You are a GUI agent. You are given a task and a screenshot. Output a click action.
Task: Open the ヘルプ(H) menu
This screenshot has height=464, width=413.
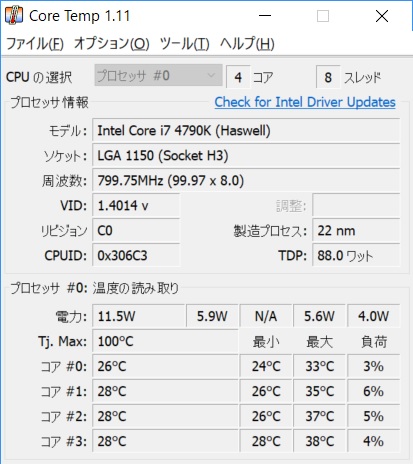tap(247, 44)
